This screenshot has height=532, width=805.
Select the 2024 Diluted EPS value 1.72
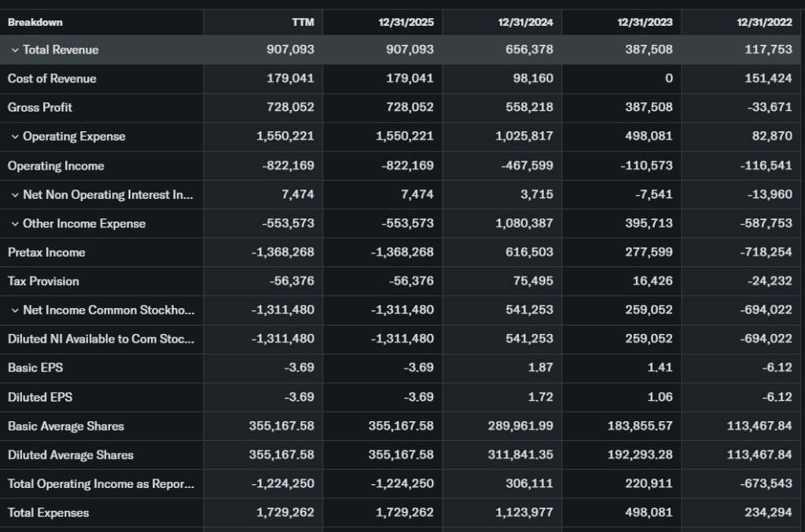pyautogui.click(x=539, y=397)
